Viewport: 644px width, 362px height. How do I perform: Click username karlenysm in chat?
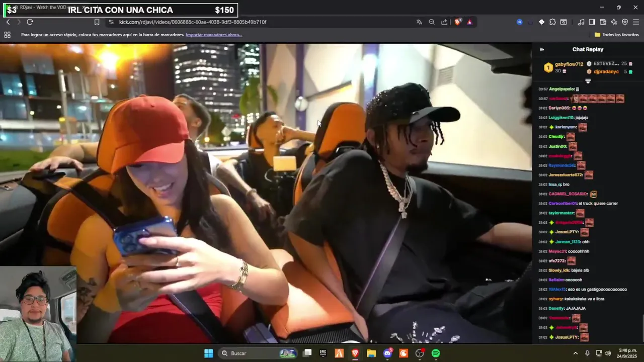566,127
